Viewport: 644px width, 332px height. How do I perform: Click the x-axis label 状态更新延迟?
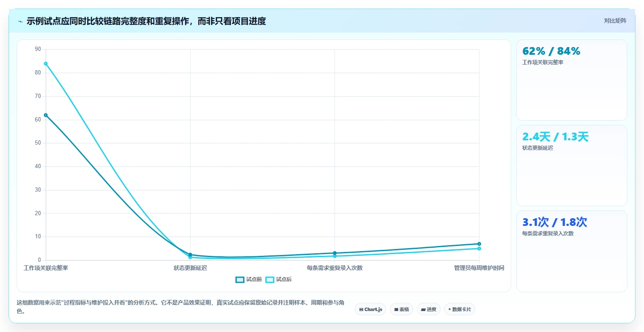190,268
